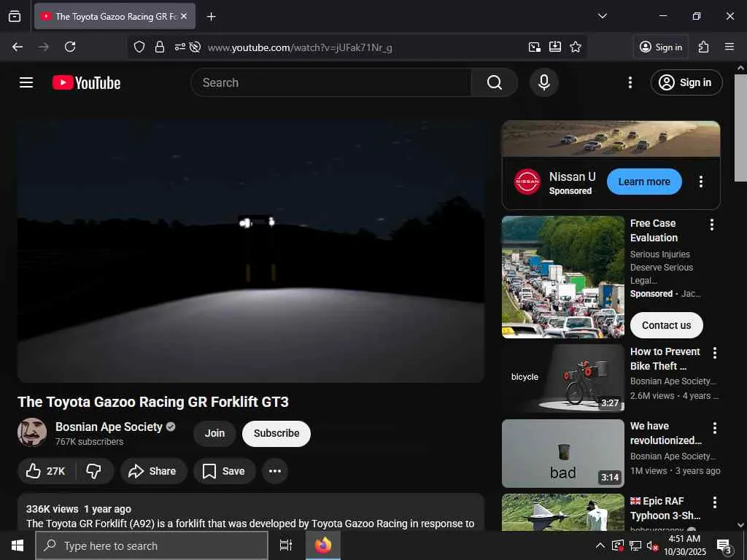Open options menu for Epic RAF Typhoon video

click(715, 502)
